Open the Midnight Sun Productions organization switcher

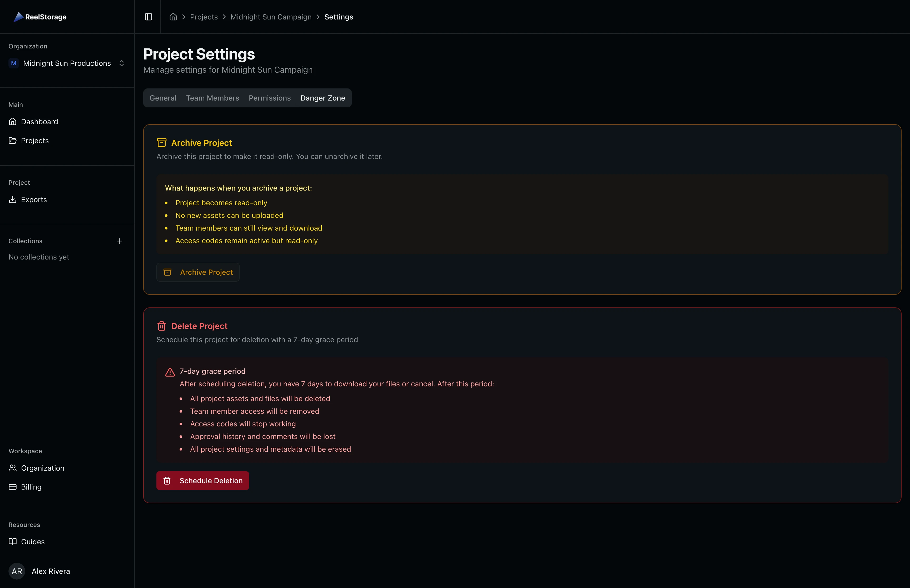click(67, 63)
